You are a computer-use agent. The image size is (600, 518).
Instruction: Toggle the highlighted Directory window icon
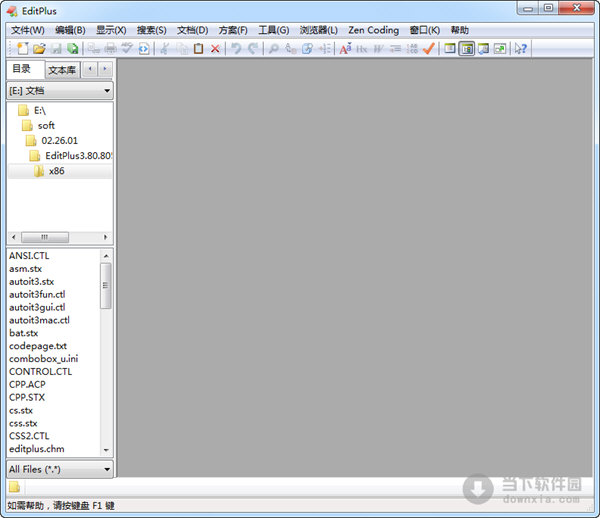click(466, 49)
